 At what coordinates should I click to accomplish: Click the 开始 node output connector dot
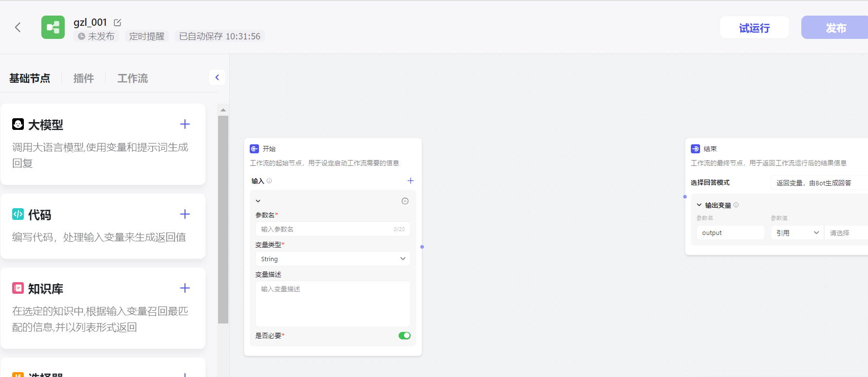click(x=422, y=247)
